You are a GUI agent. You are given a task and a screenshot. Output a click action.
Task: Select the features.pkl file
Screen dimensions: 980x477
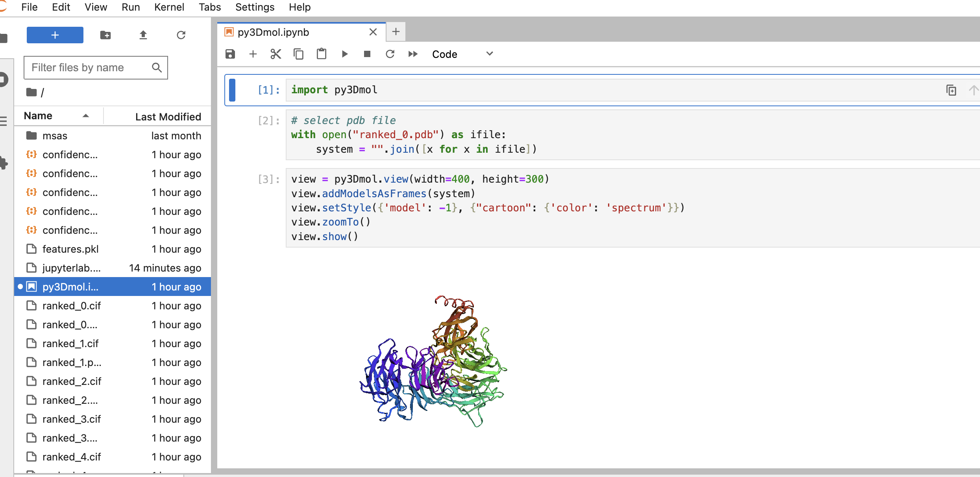click(x=113, y=249)
